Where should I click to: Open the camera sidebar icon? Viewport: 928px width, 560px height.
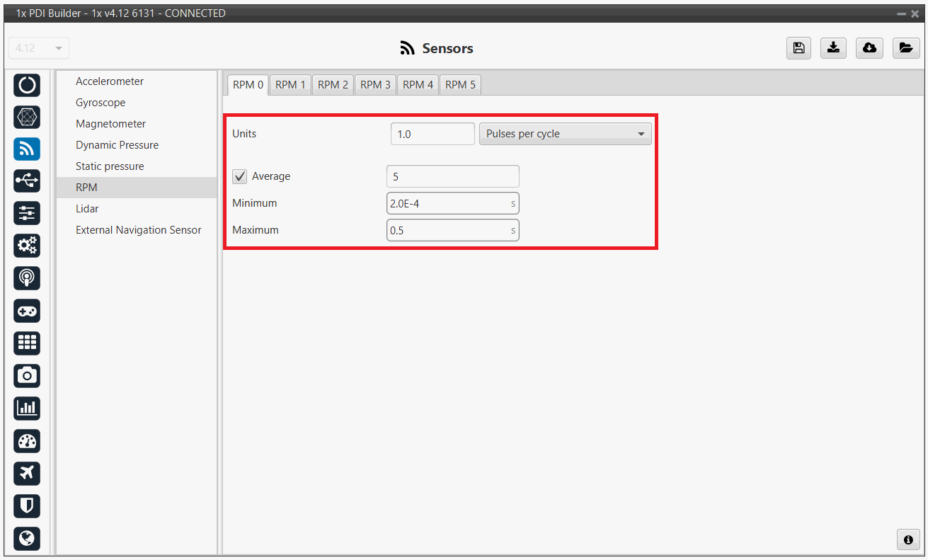[27, 375]
